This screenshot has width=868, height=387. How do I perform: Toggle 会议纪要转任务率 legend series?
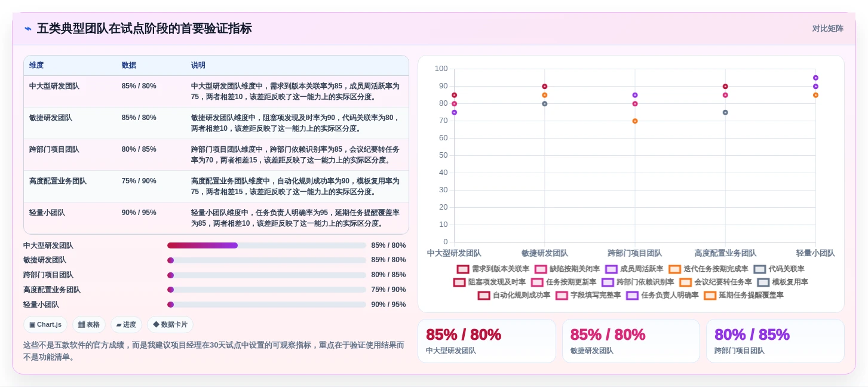715,282
